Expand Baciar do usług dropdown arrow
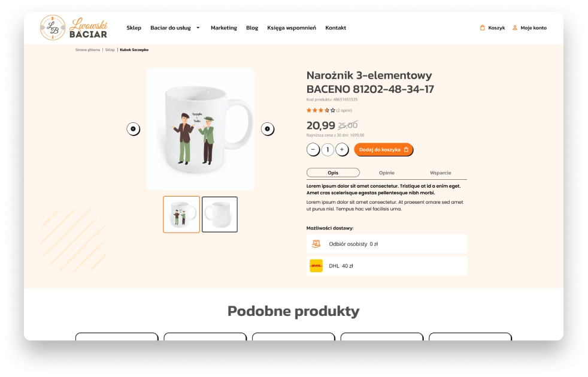The image size is (588, 377). [198, 28]
